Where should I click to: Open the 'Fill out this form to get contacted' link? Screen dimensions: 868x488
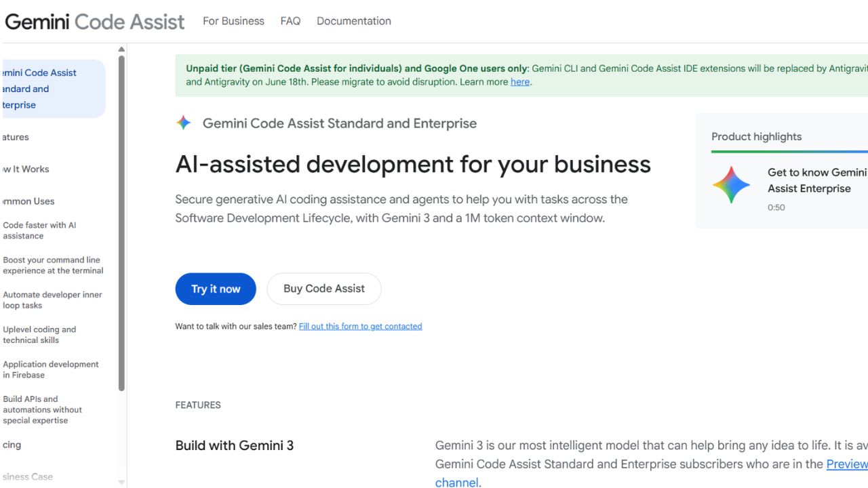(361, 326)
